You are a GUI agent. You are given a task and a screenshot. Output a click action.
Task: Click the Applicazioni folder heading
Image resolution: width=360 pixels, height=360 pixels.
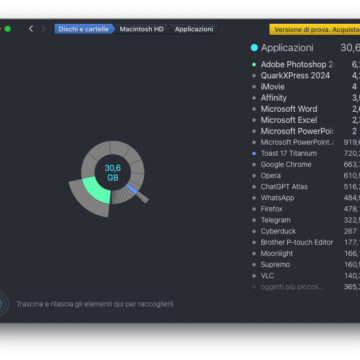(x=287, y=48)
